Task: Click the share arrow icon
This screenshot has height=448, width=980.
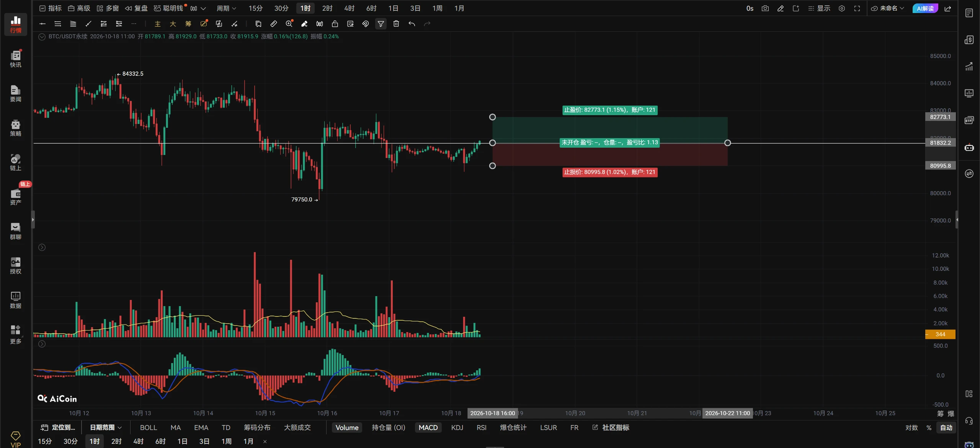Action: click(x=948, y=8)
